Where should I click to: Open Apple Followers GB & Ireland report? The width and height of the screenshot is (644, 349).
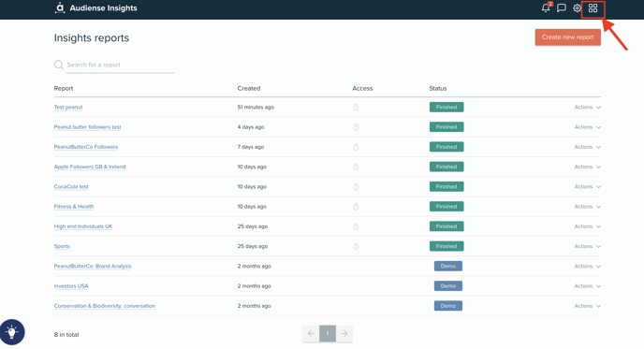tap(90, 167)
